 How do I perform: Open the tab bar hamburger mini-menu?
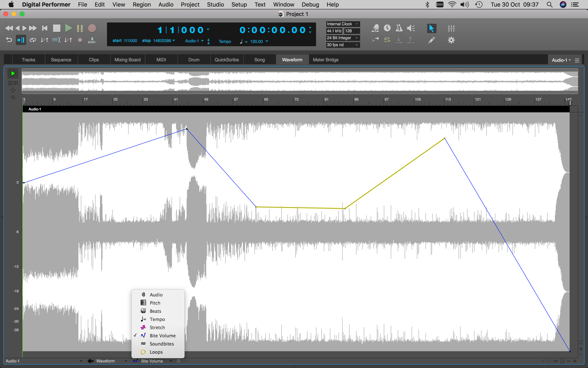pos(577,60)
